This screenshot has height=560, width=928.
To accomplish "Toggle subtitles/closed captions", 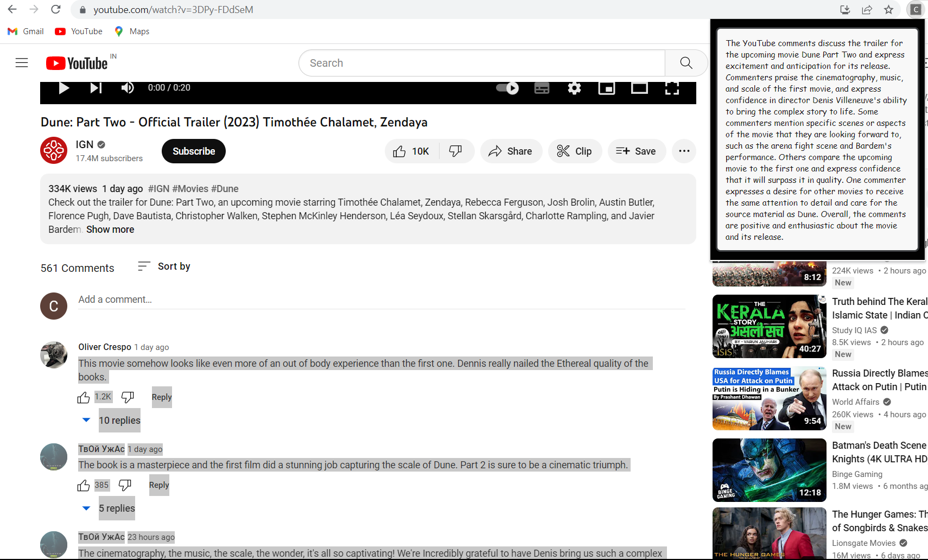I will (542, 88).
